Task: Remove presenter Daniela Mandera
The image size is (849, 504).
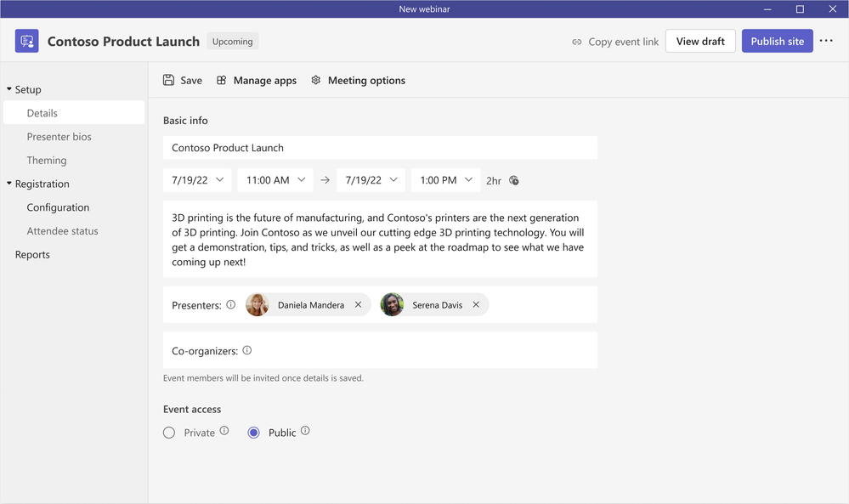Action: click(358, 305)
